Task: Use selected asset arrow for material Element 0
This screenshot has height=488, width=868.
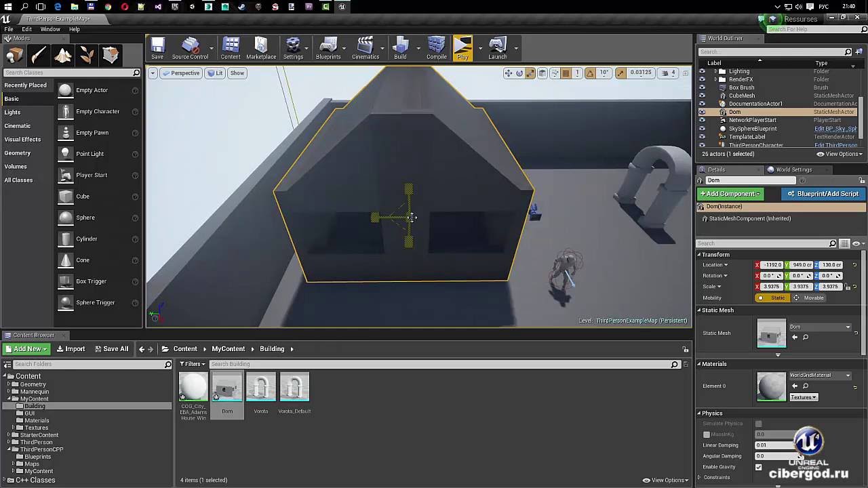Action: (x=795, y=386)
